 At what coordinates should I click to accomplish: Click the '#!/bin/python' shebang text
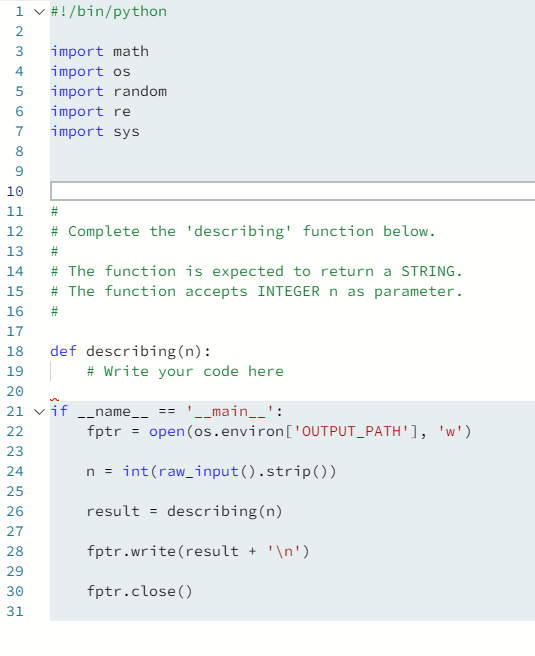pyautogui.click(x=109, y=11)
